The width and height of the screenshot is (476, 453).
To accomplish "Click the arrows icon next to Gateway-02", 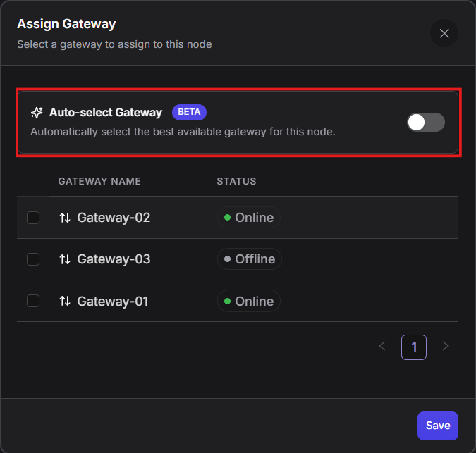I will [x=65, y=218].
